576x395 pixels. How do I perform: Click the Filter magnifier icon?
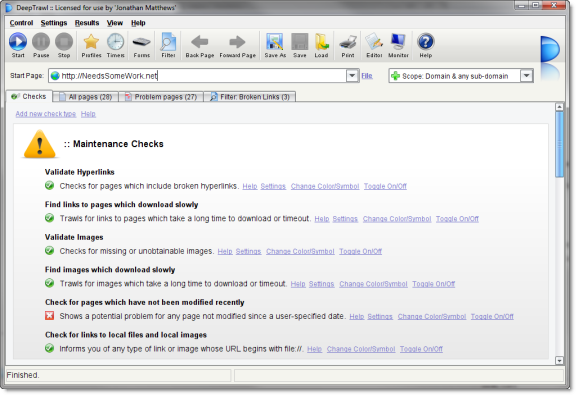[x=168, y=45]
